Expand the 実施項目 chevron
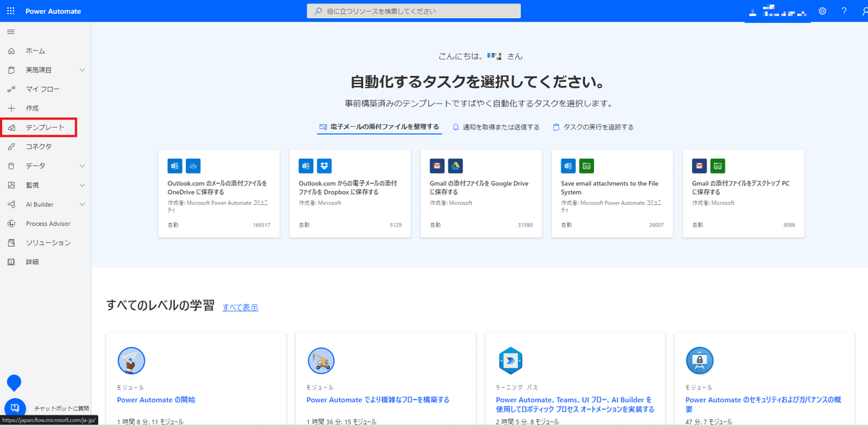 pos(82,70)
